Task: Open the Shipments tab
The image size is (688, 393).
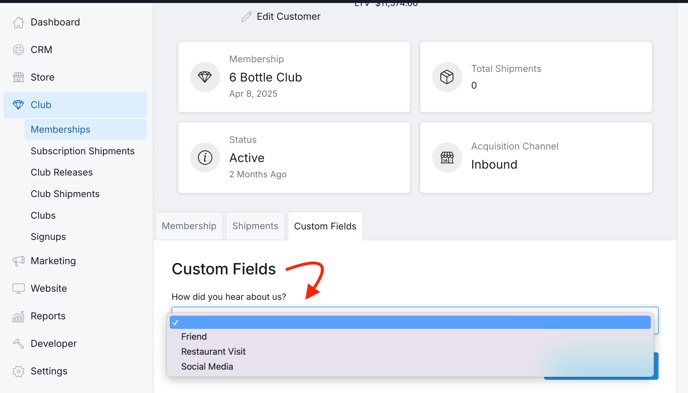Action: (255, 226)
